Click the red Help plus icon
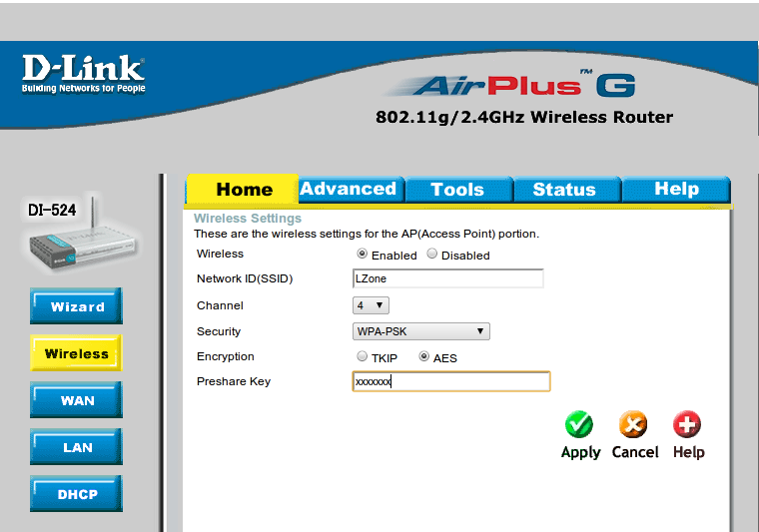 687,424
